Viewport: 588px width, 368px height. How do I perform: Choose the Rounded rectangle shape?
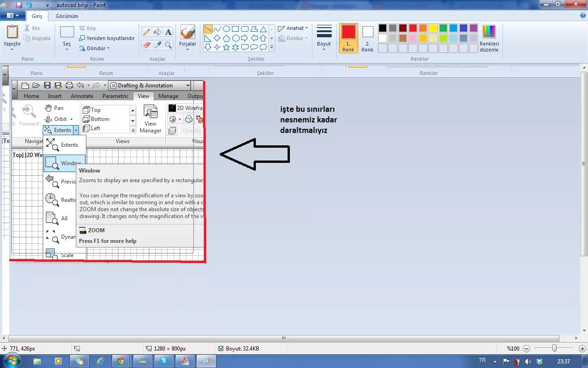[245, 29]
